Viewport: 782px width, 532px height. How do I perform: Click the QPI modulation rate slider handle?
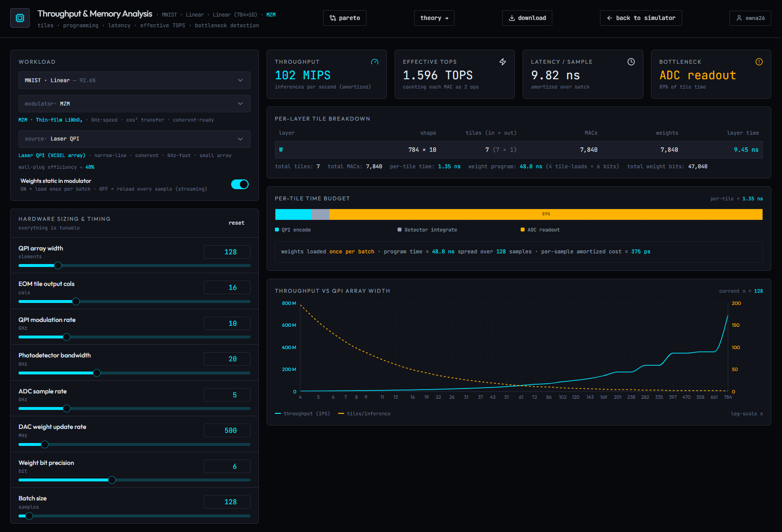coord(67,337)
